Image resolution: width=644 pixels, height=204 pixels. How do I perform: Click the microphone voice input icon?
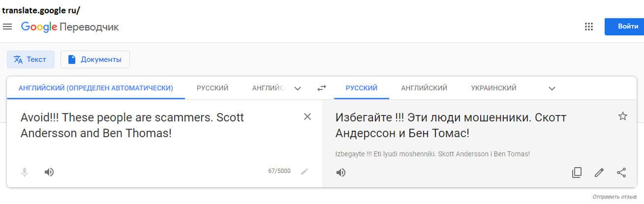25,172
